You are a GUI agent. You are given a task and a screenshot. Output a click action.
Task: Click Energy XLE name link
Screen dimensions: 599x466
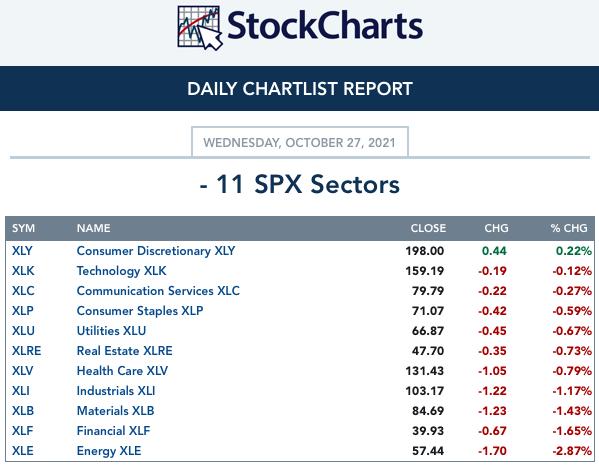click(x=109, y=451)
